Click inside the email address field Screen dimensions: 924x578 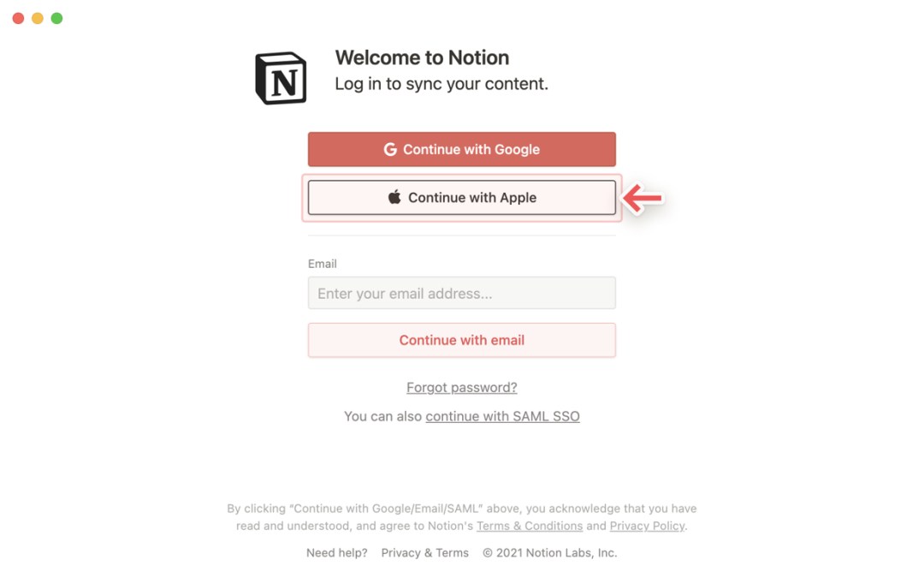point(462,293)
